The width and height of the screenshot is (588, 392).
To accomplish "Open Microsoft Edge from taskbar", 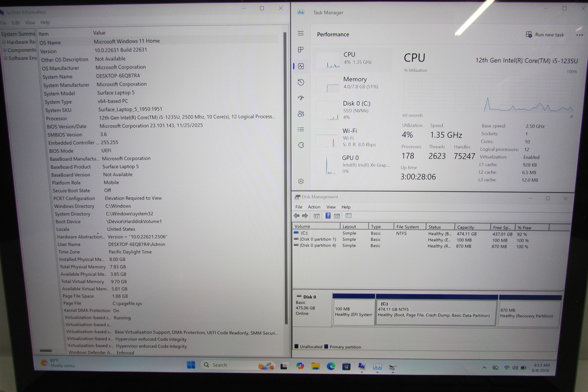I will [331, 366].
